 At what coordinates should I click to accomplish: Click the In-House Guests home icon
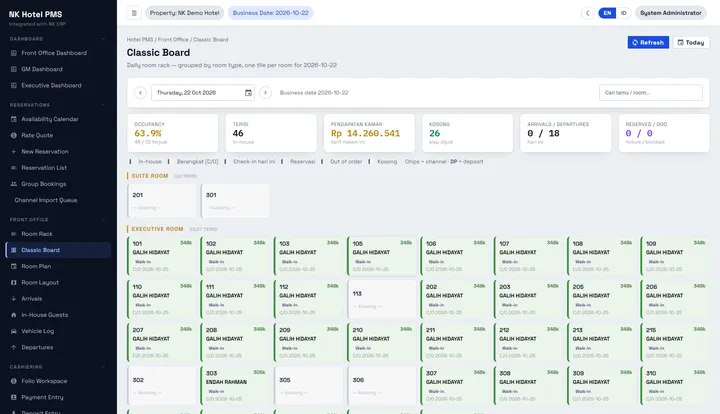[x=14, y=315]
